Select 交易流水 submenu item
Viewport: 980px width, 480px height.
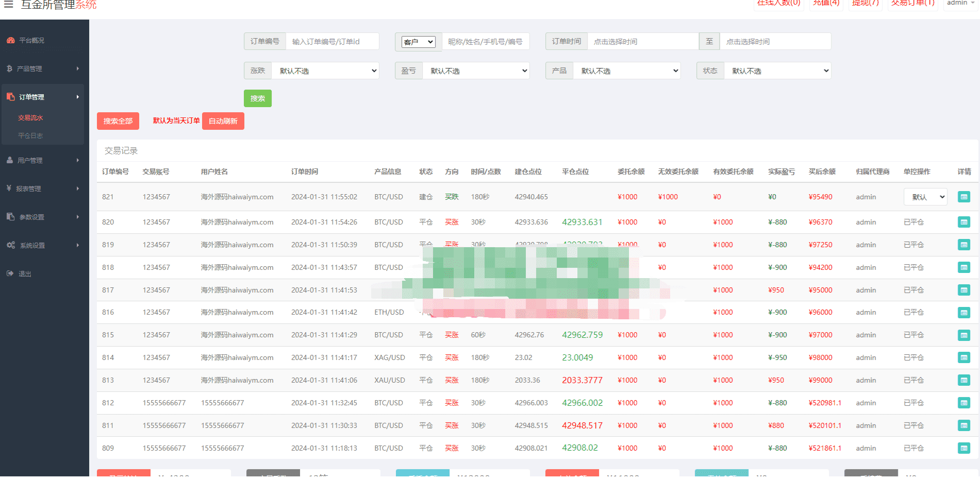click(30, 118)
